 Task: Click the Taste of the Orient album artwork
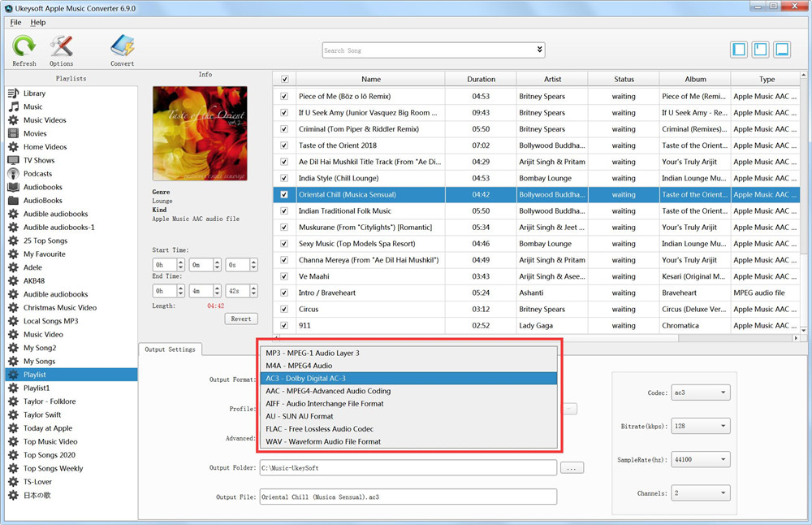(x=200, y=133)
